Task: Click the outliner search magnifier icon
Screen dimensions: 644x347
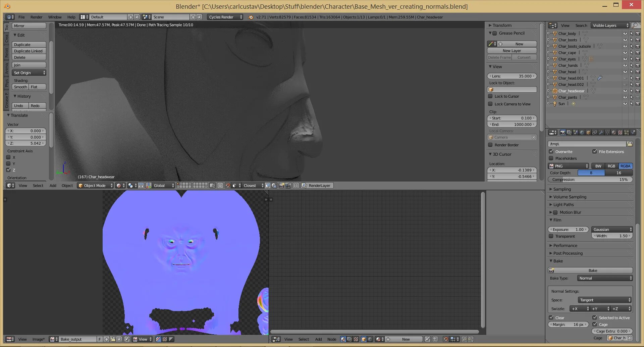Action: click(634, 26)
